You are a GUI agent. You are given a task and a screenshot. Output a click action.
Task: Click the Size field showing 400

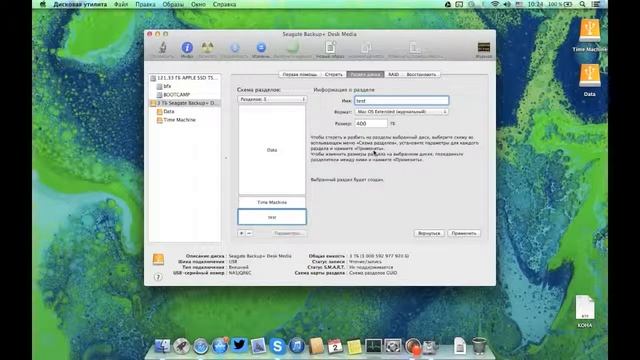pos(371,123)
